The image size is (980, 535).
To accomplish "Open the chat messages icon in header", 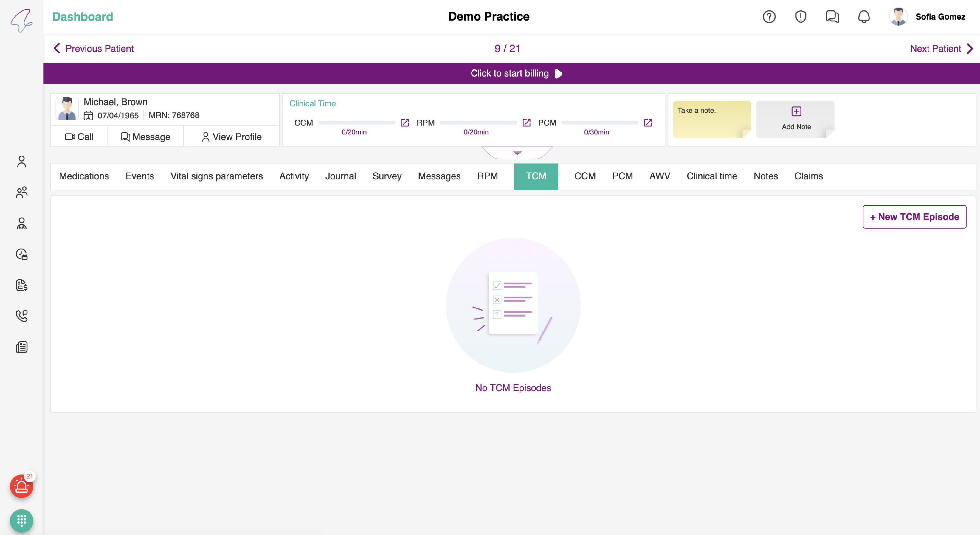I will coord(832,17).
